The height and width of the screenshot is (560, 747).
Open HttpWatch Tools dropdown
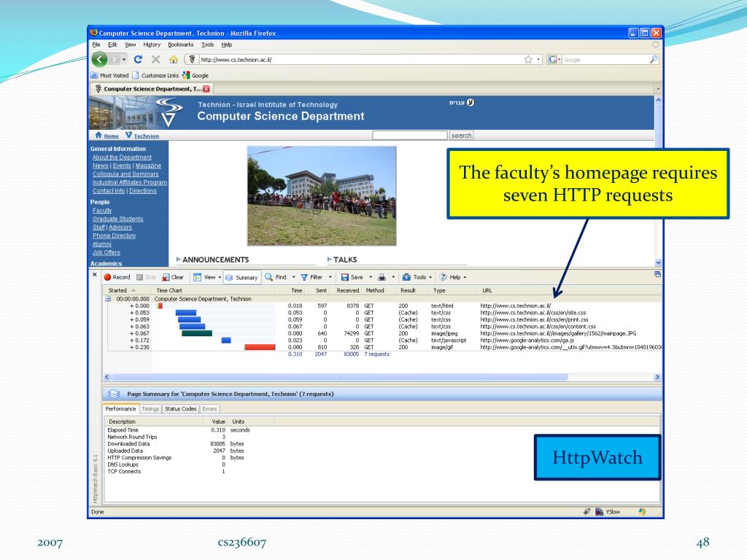click(417, 277)
